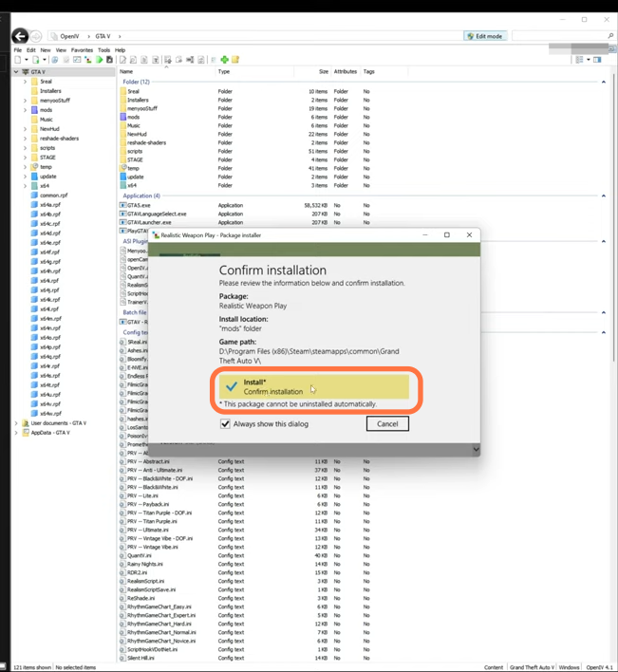618x672 pixels.
Task: Click the ScriptHookVDotNet.ini file icon
Action: (122, 649)
